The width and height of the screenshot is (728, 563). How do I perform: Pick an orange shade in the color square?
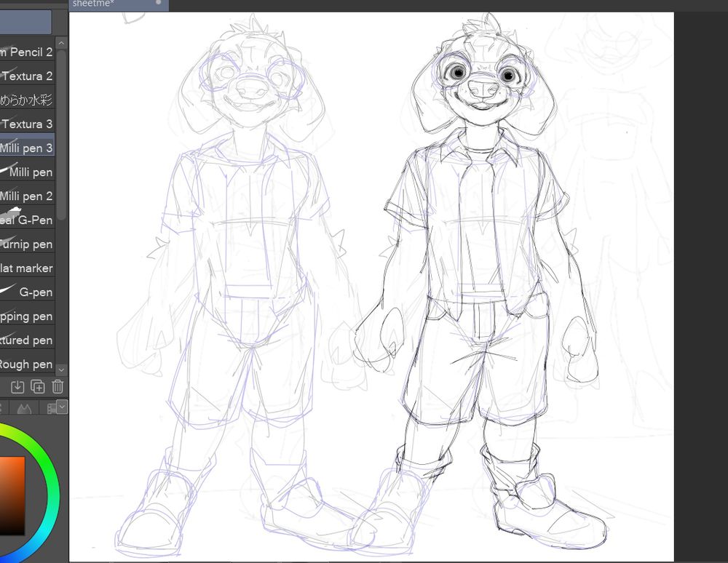[12, 495]
